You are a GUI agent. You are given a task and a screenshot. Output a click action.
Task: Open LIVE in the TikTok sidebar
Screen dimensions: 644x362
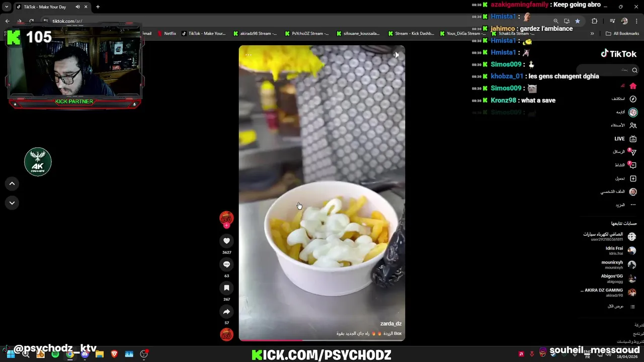(625, 139)
